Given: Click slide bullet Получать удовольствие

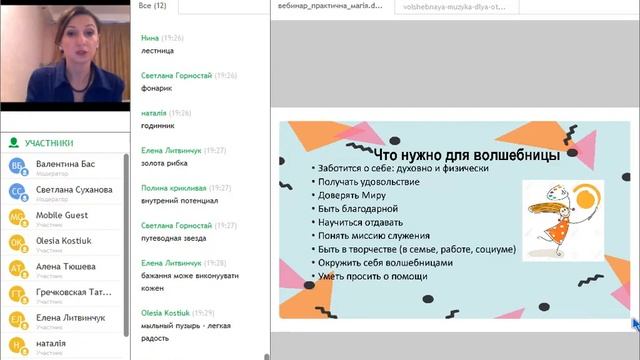Looking at the screenshot, I should 368,182.
